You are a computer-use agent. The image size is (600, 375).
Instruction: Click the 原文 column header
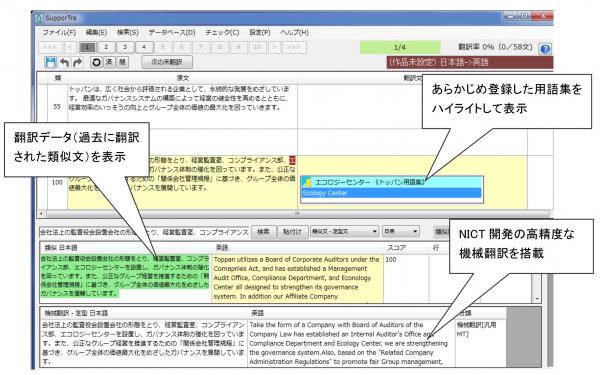[183, 78]
